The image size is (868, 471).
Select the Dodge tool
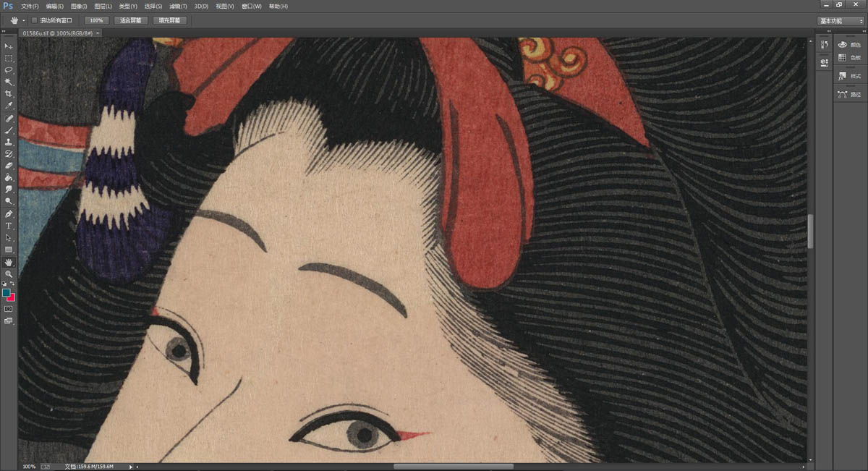point(9,201)
